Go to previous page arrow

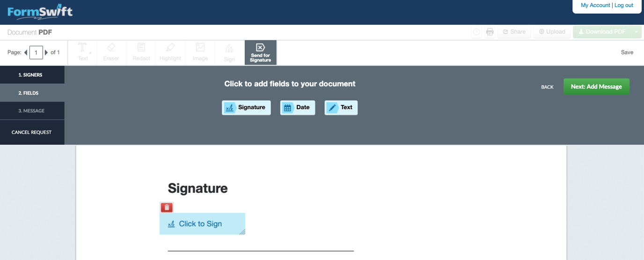coord(26,52)
